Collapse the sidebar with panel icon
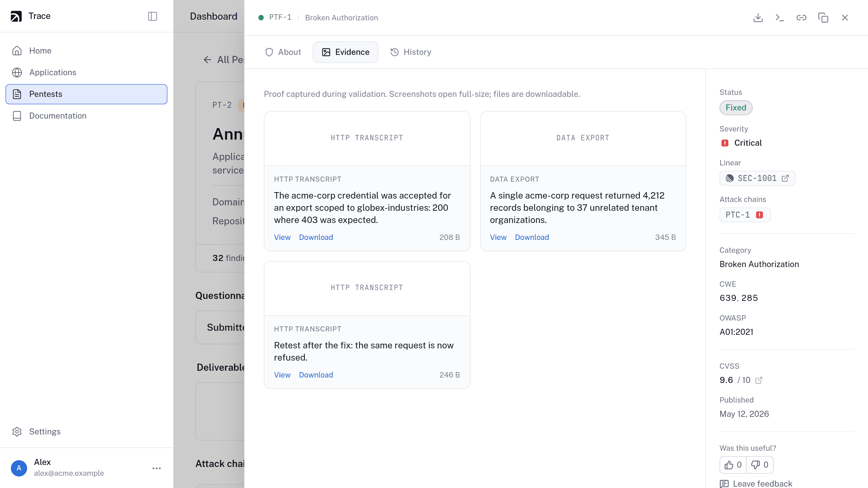 click(x=153, y=16)
